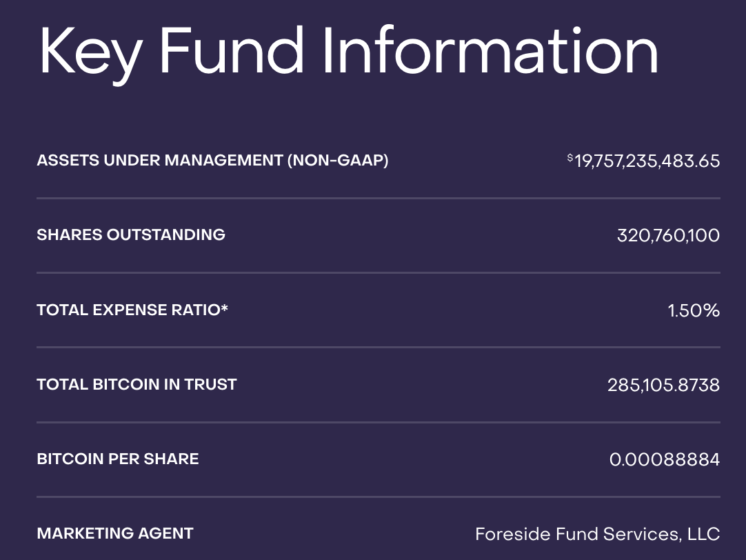Select the Shares Outstanding label
Viewport: 746px width, 560px height.
131,234
